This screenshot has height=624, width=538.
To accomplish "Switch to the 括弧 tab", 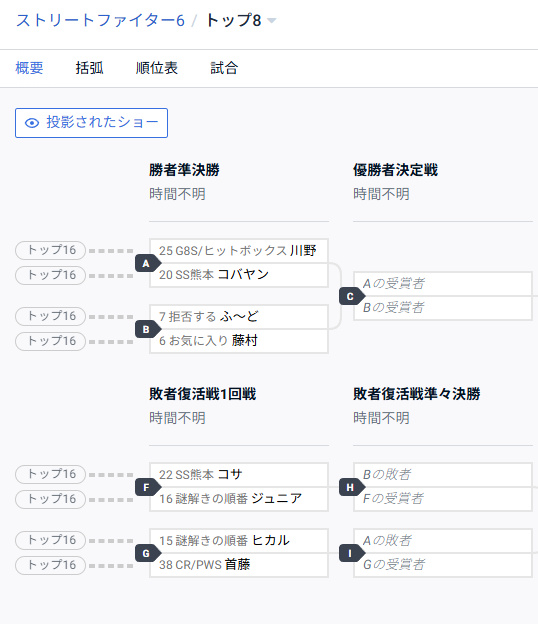I will pos(90,68).
